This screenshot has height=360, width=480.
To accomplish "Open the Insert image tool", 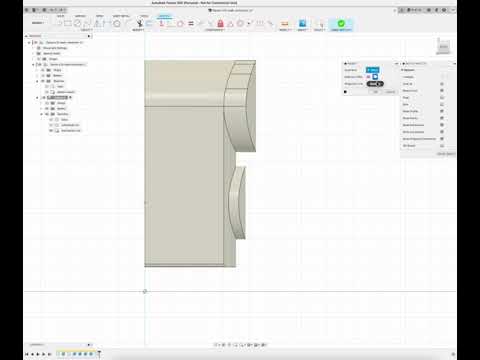I will pyautogui.click(x=302, y=23).
